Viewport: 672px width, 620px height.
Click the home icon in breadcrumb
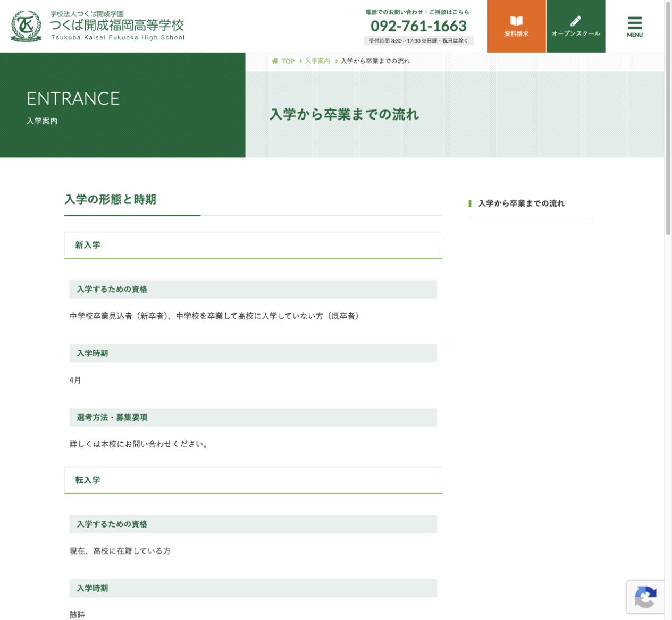[275, 61]
